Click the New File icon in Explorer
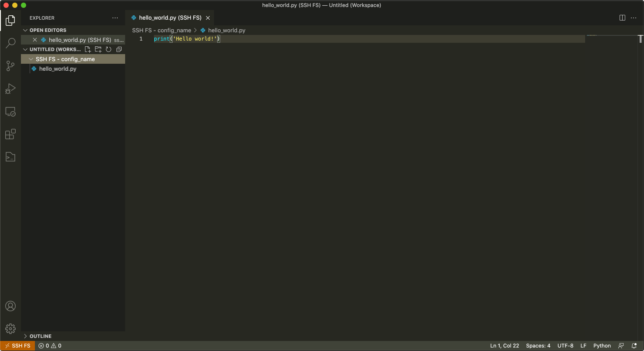 coord(88,49)
